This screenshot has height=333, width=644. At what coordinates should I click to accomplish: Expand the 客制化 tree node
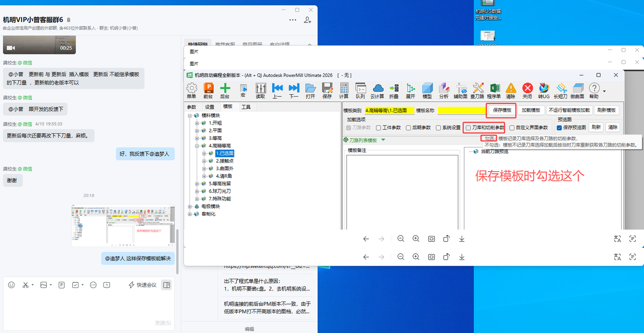[x=190, y=214]
